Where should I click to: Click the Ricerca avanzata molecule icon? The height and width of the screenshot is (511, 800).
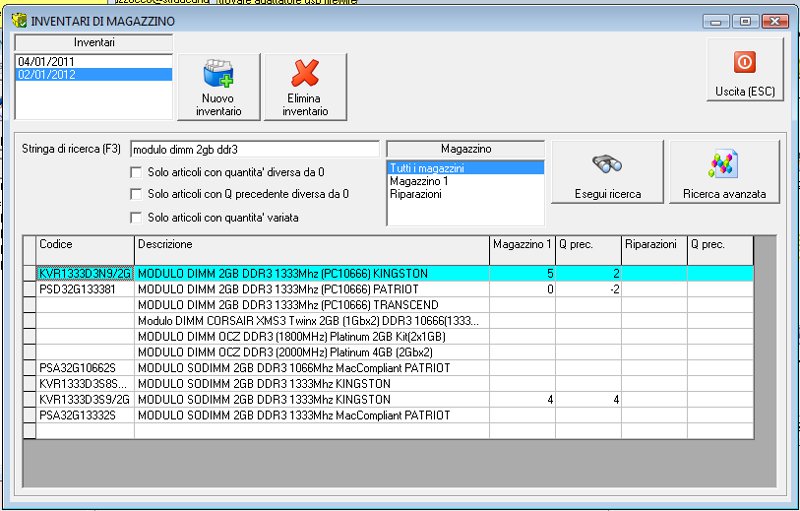point(724,164)
